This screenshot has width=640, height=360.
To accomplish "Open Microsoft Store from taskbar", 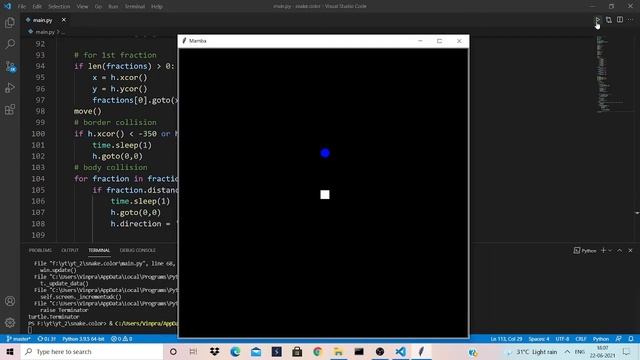I will click(297, 351).
